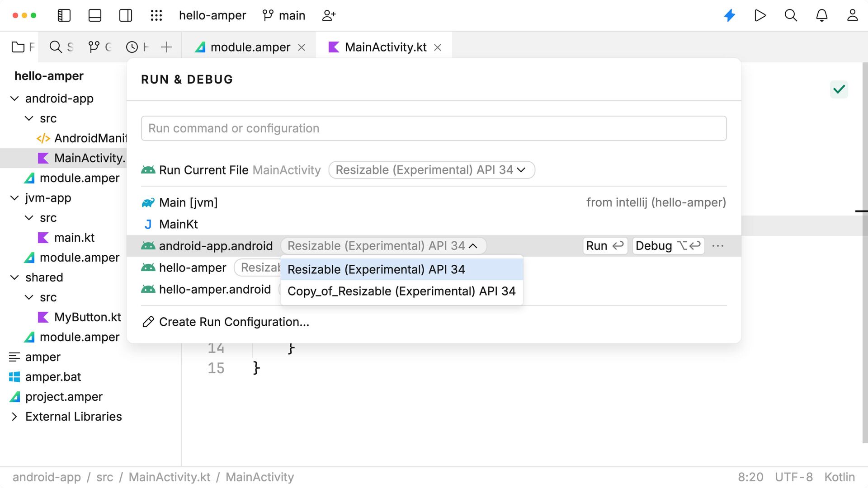
Task: Open main.kt in project tree
Action: point(66,238)
